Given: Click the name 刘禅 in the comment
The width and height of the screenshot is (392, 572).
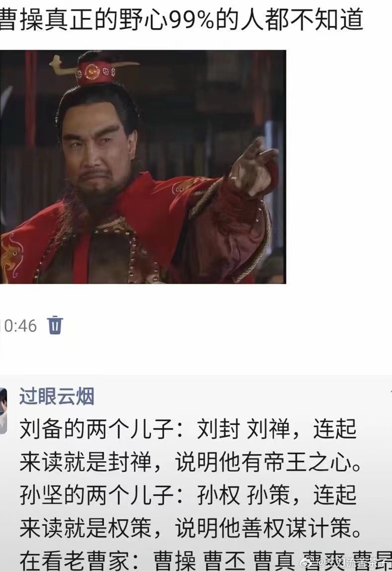Looking at the screenshot, I should [268, 429].
